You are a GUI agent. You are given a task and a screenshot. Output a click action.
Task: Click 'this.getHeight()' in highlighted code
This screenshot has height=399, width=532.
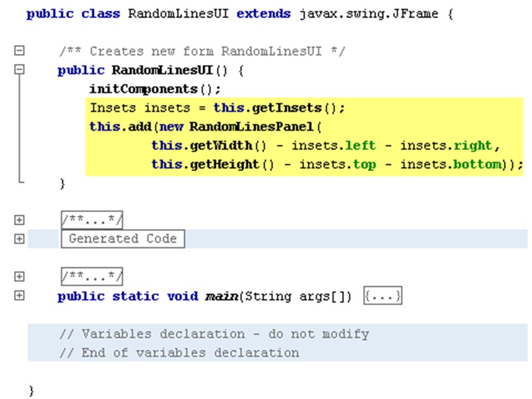click(213, 165)
